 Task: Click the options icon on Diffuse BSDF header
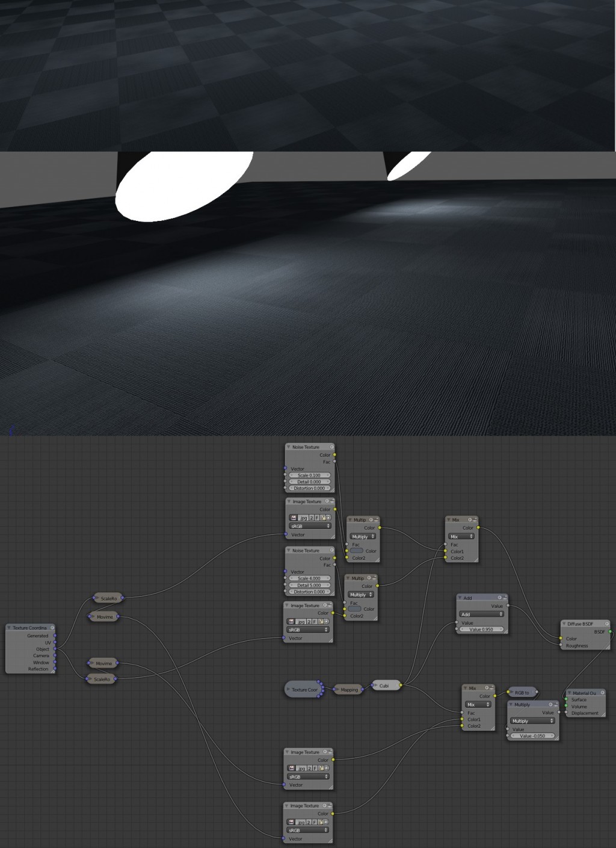coord(607,624)
